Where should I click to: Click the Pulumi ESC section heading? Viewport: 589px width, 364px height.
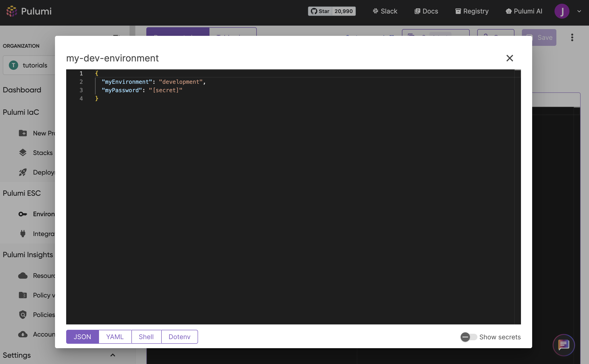[x=22, y=193]
